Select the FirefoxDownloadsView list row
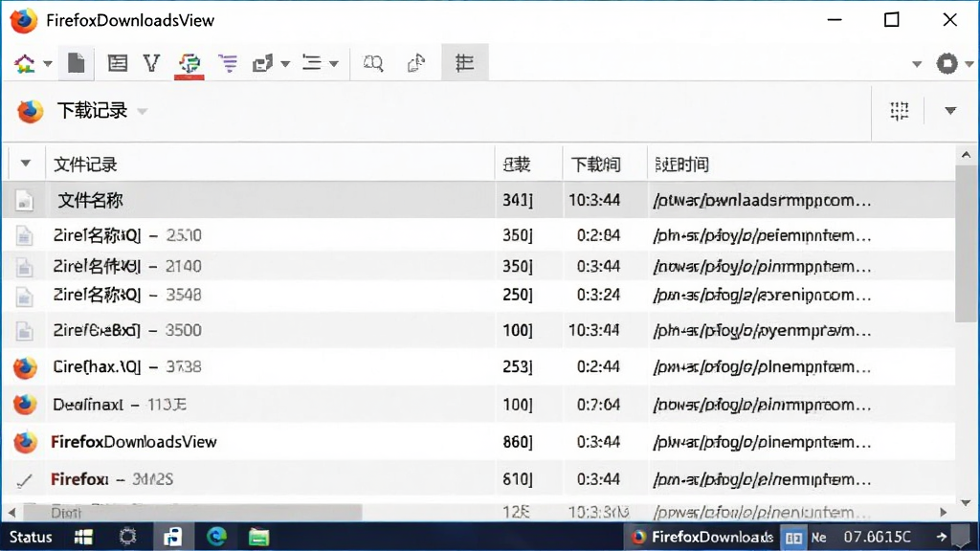 pos(479,442)
